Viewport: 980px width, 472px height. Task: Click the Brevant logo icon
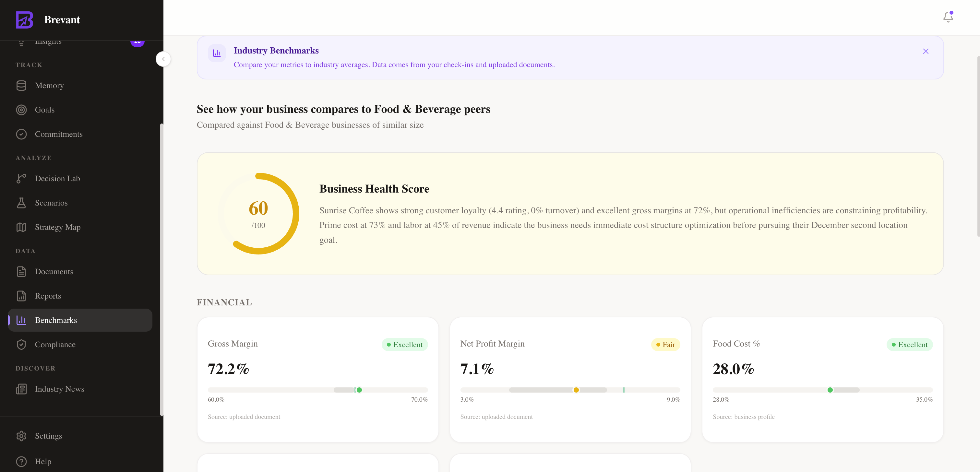click(24, 20)
